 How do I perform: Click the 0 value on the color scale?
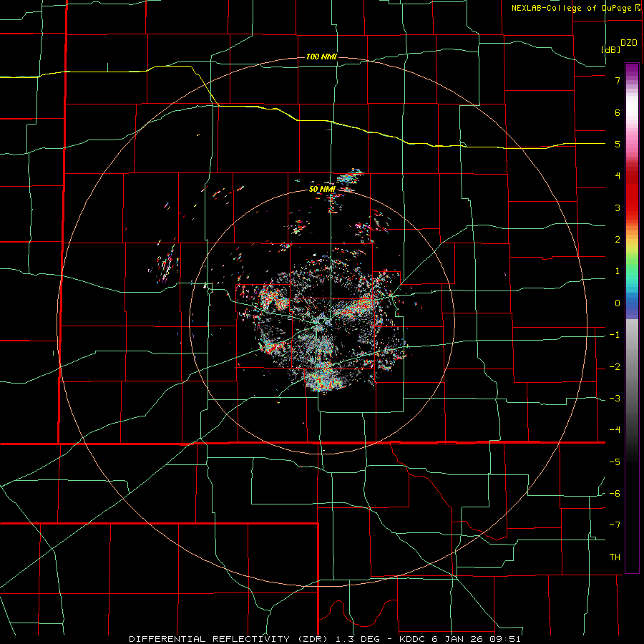coord(618,303)
